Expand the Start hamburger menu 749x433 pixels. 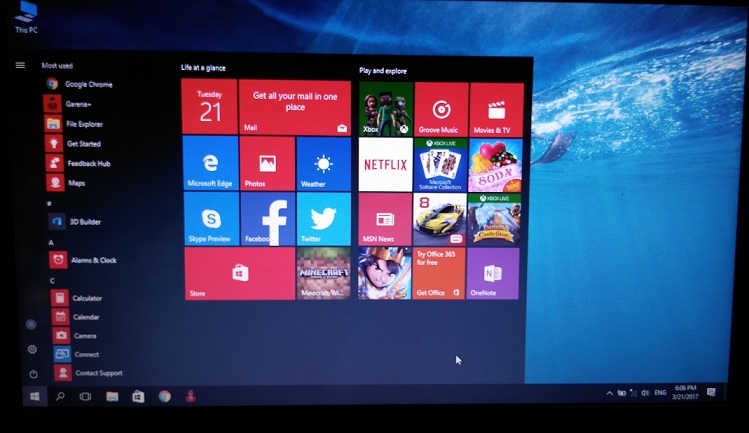click(20, 65)
